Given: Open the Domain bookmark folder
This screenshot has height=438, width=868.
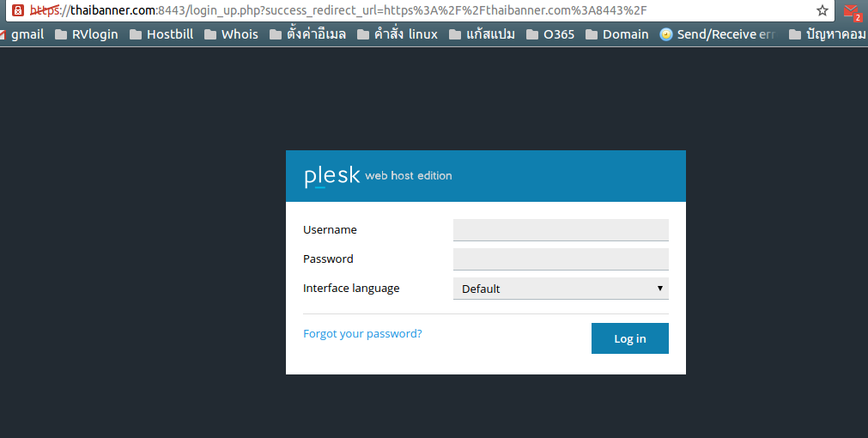Looking at the screenshot, I should [616, 34].
